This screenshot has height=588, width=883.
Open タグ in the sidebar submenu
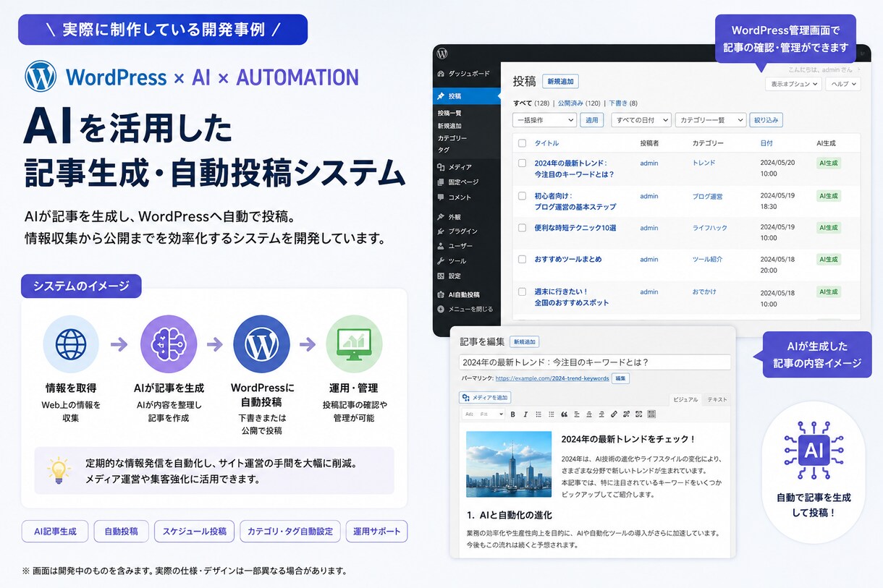click(444, 150)
